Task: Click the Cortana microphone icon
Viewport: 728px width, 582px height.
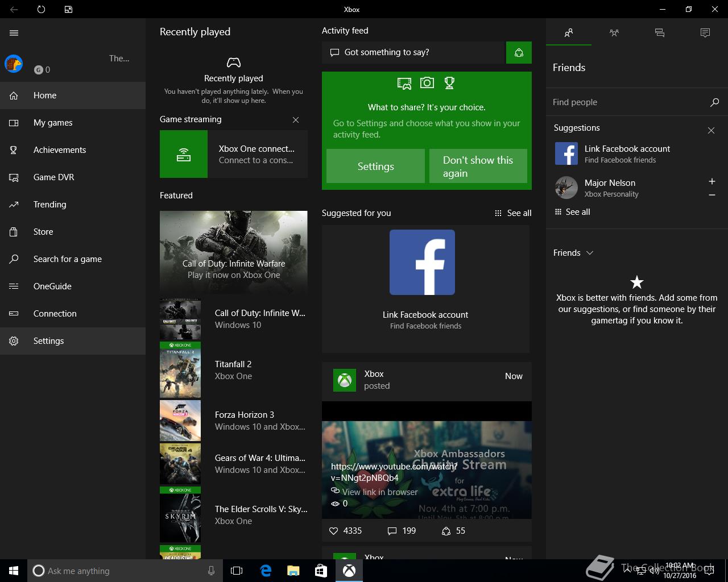Action: point(211,571)
